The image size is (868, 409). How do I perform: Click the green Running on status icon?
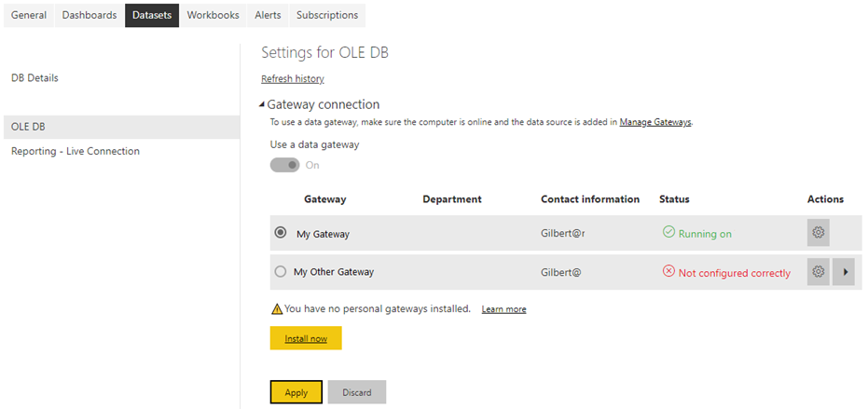pos(668,232)
